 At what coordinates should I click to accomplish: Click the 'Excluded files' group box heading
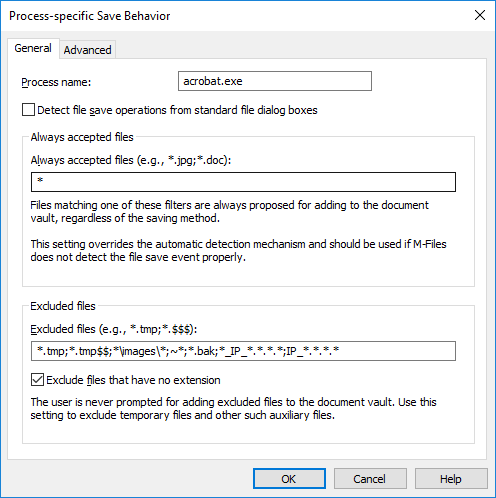(63, 306)
